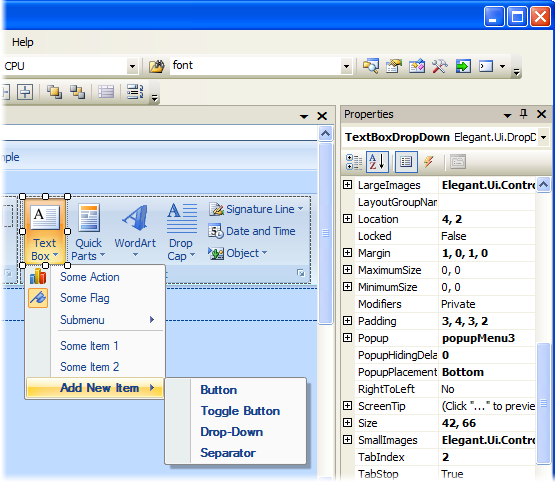Click the Property Pages icon
This screenshot has width=555, height=483.
[x=458, y=162]
